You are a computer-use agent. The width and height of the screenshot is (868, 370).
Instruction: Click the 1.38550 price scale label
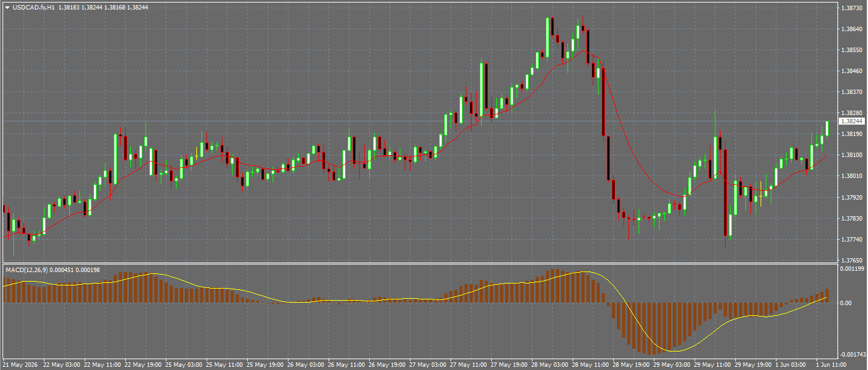pos(851,50)
